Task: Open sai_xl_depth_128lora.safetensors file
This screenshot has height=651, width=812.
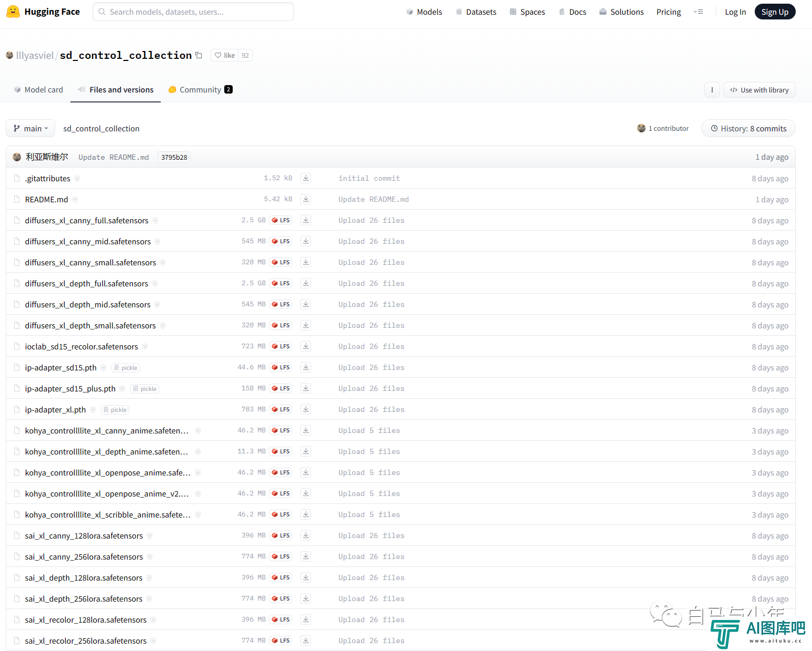Action: point(84,577)
